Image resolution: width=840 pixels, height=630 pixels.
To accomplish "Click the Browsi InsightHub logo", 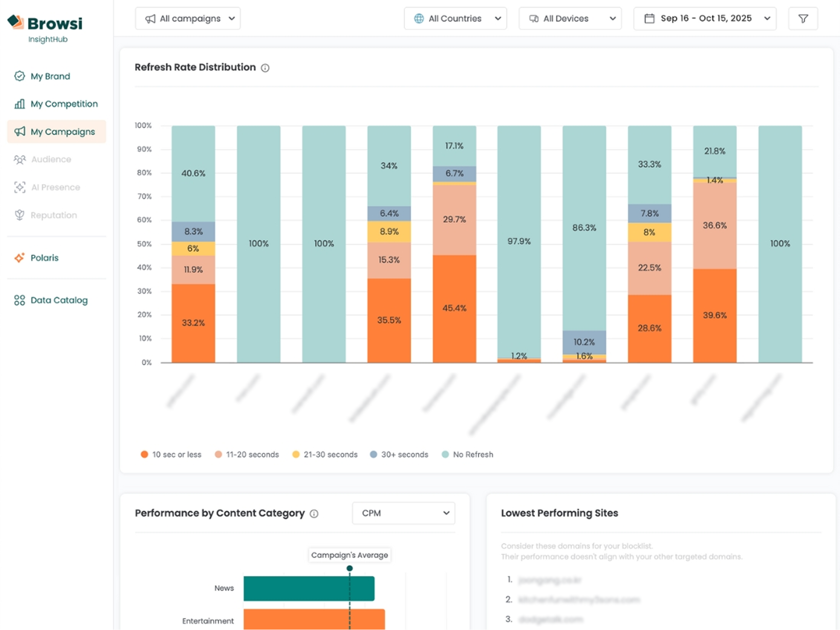I will click(45, 28).
